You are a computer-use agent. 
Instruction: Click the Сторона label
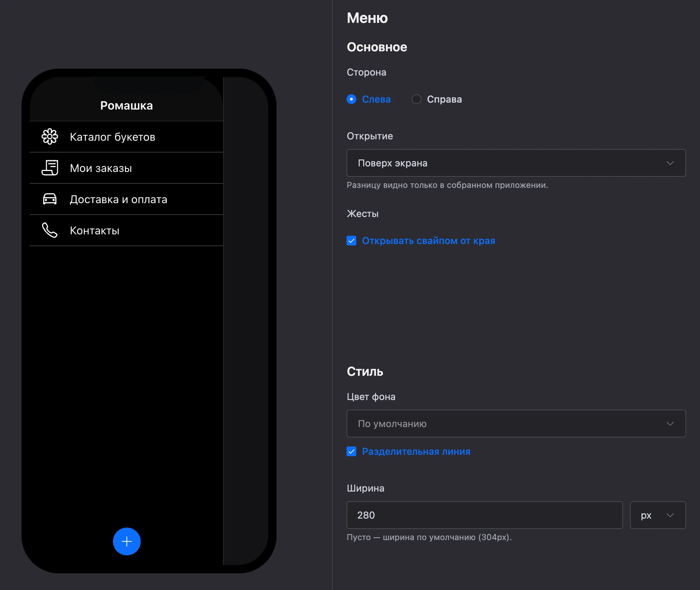click(x=366, y=72)
